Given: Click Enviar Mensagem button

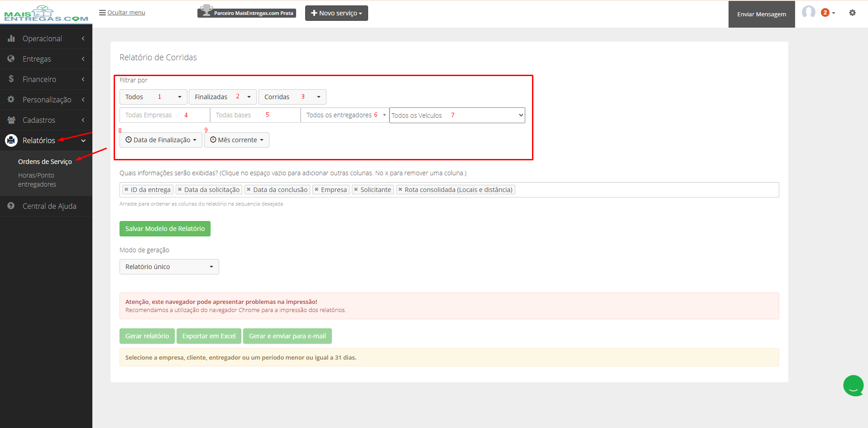Looking at the screenshot, I should 762,14.
